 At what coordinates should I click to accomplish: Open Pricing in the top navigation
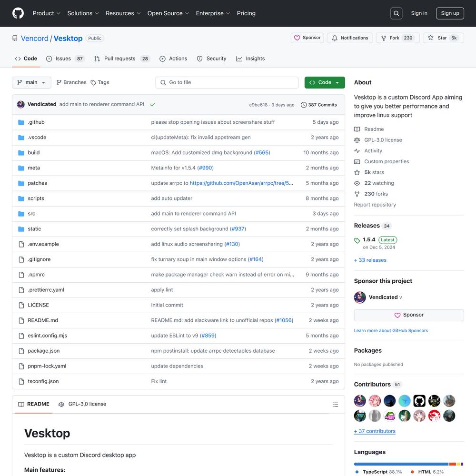pos(246,13)
